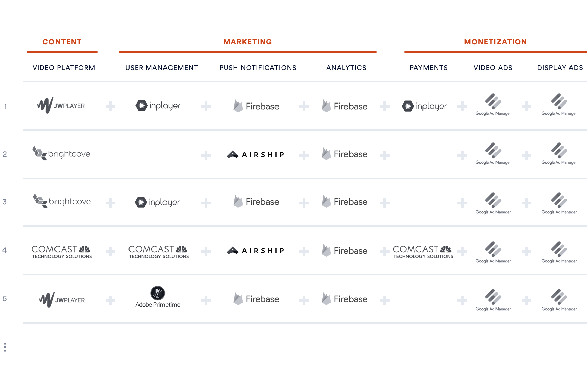Screen dimensions: 588x369
Task: Click the Firebase push notifications logo in row 1
Action: [256, 106]
